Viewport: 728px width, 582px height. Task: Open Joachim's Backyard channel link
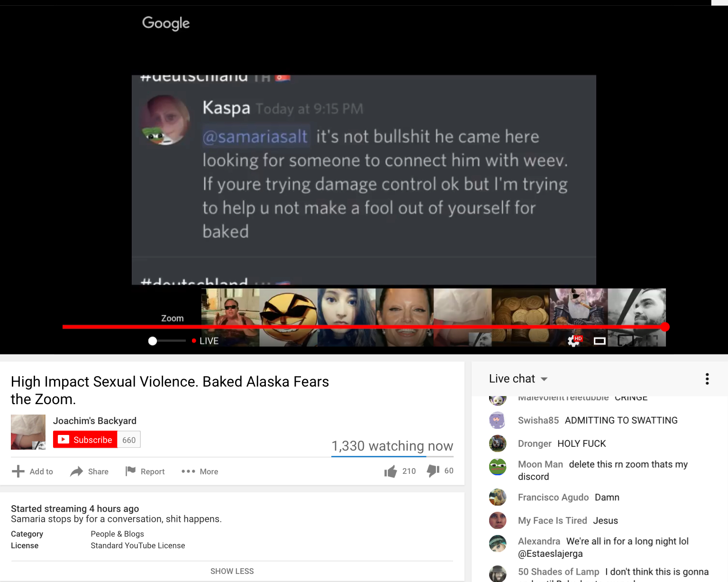[95, 421]
